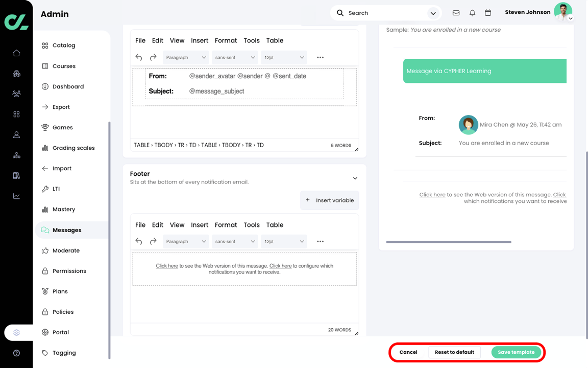Open the Table menu in the upper editor
Image resolution: width=588 pixels, height=368 pixels.
pos(275,40)
